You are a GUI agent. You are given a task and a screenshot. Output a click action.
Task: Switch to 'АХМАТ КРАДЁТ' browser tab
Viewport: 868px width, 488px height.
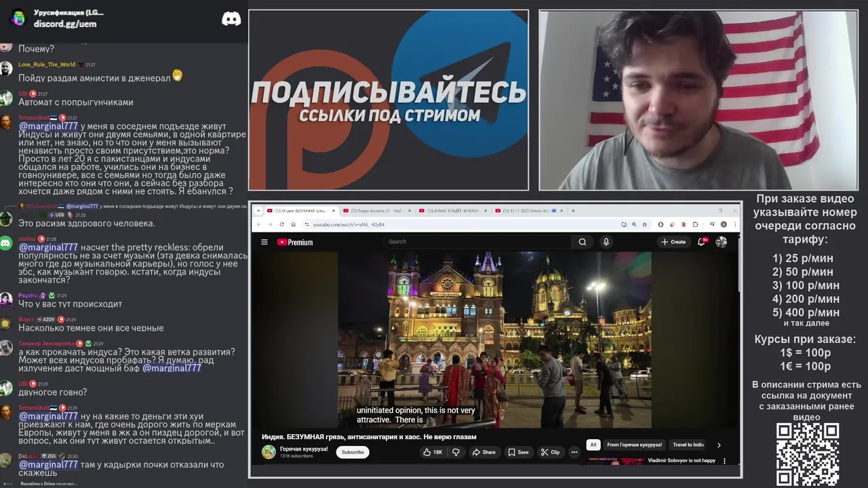(x=452, y=211)
